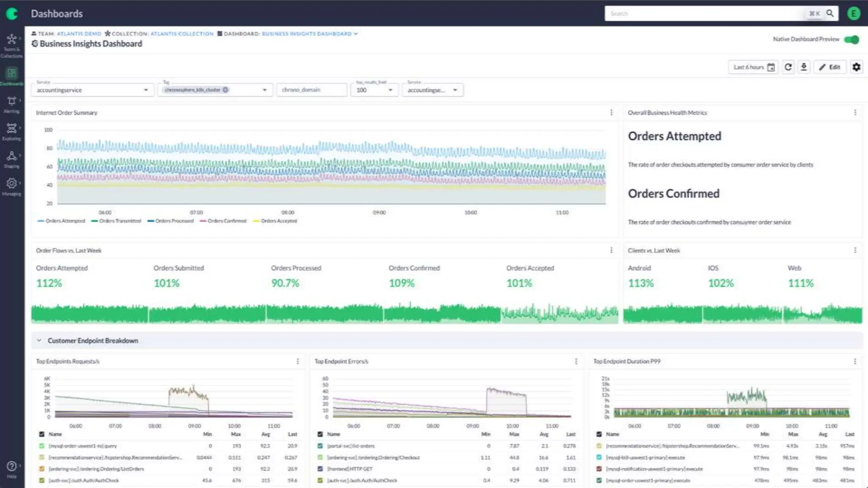The height and width of the screenshot is (488, 868).
Task: Open the top results limit 100 dropdown
Action: coord(374,90)
